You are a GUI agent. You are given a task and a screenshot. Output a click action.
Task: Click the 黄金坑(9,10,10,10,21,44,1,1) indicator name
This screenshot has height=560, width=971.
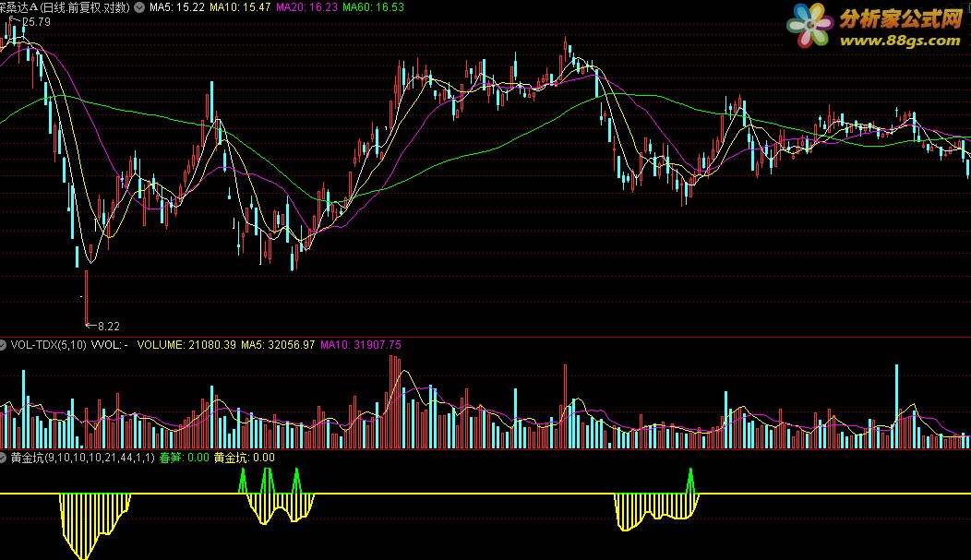coord(82,458)
